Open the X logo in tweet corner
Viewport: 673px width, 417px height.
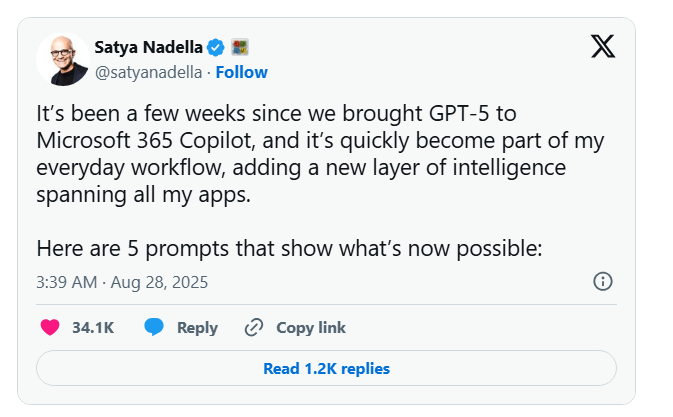603,46
